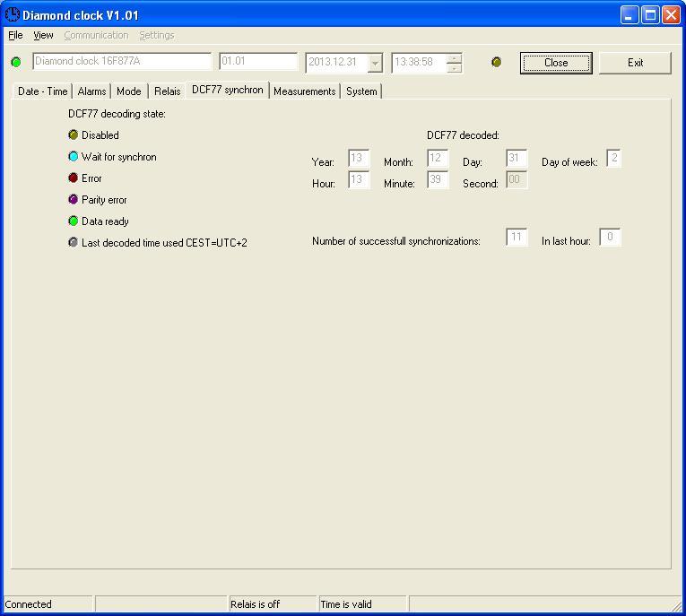686x616 pixels.
Task: Click the purple Parity error LED
Action: pyautogui.click(x=73, y=199)
